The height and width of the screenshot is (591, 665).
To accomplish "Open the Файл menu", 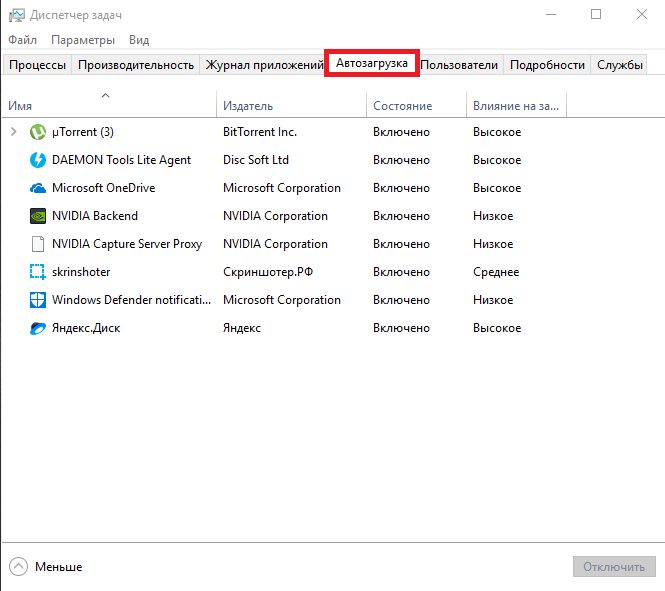I will 22,40.
